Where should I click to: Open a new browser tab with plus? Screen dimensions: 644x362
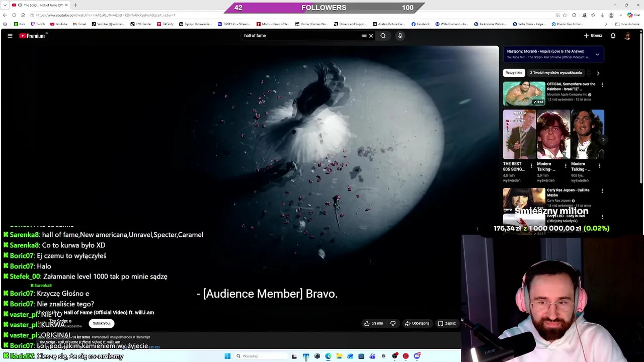pos(75,5)
